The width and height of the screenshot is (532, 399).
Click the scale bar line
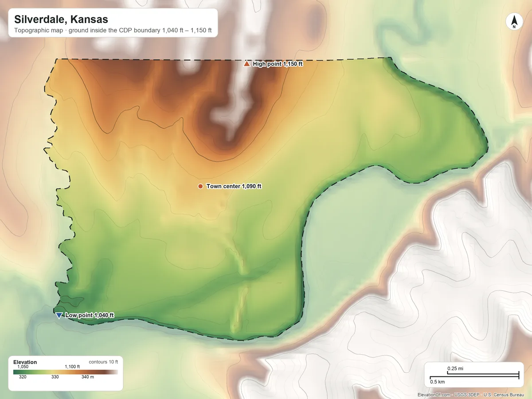click(x=474, y=376)
